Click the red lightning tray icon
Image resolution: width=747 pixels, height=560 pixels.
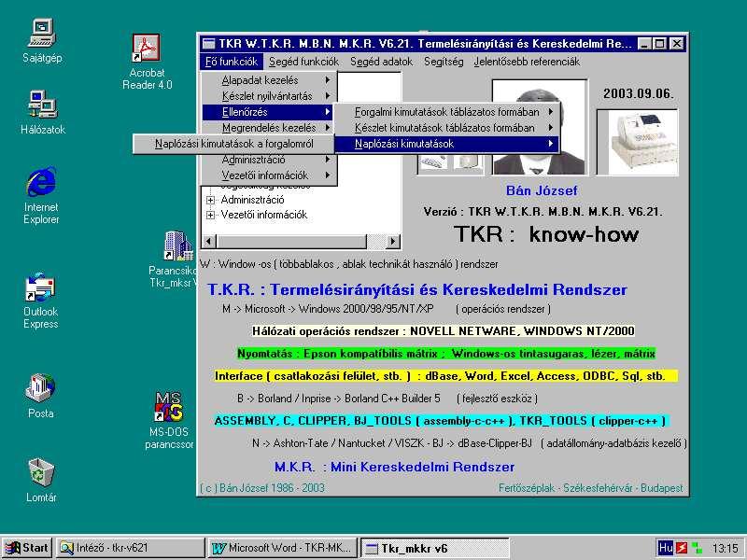[682, 548]
